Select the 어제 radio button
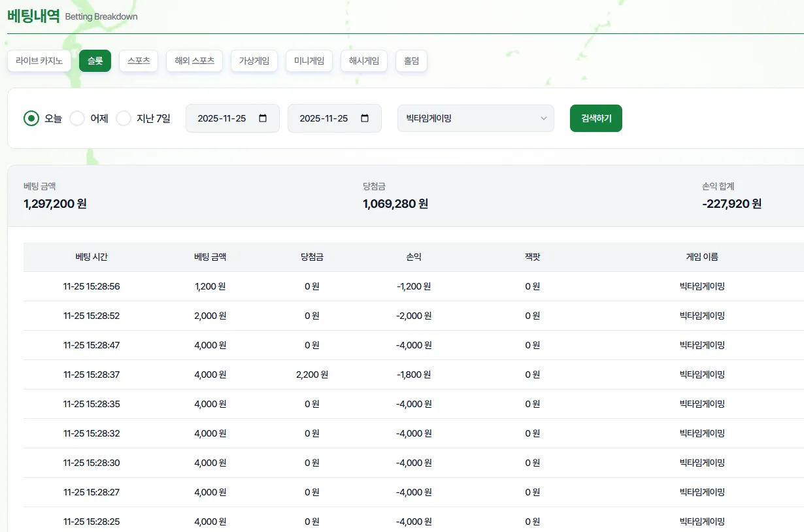This screenshot has height=532, width=804. pyautogui.click(x=77, y=118)
